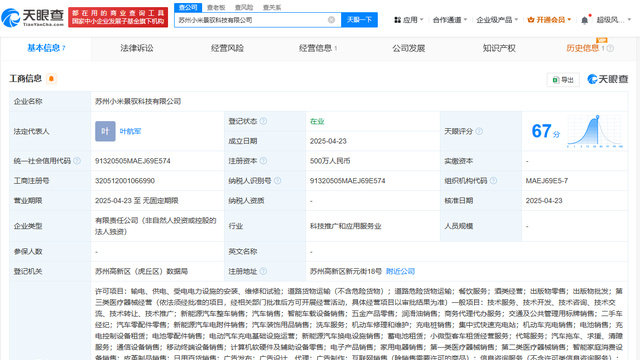Click the crown icon beside 开通会员

[531, 20]
